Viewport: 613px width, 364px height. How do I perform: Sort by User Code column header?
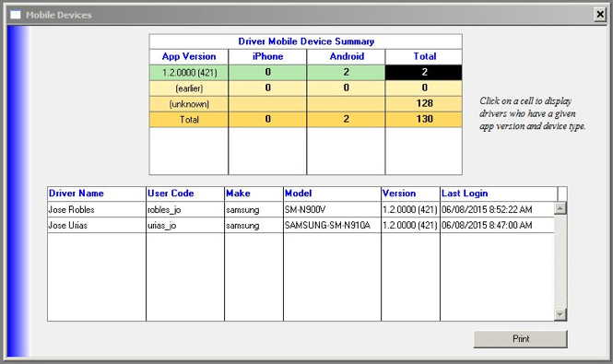tap(185, 194)
